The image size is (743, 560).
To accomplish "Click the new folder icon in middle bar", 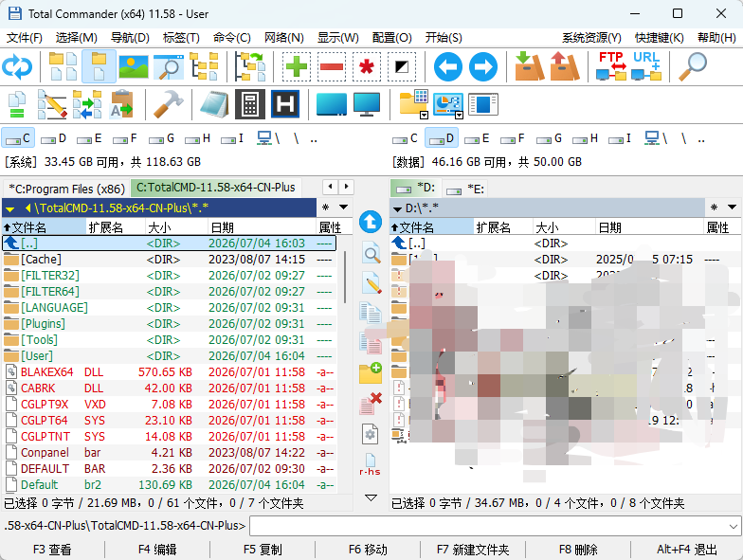I will [x=370, y=373].
